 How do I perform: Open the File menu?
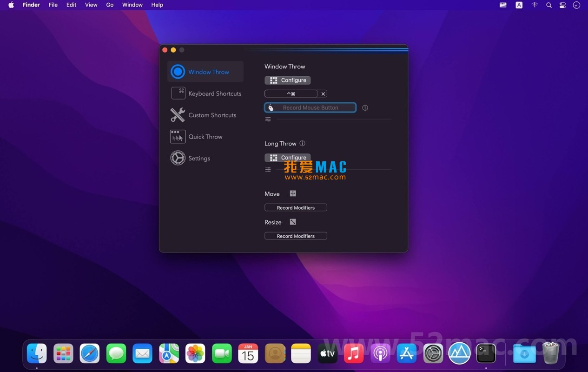(53, 5)
